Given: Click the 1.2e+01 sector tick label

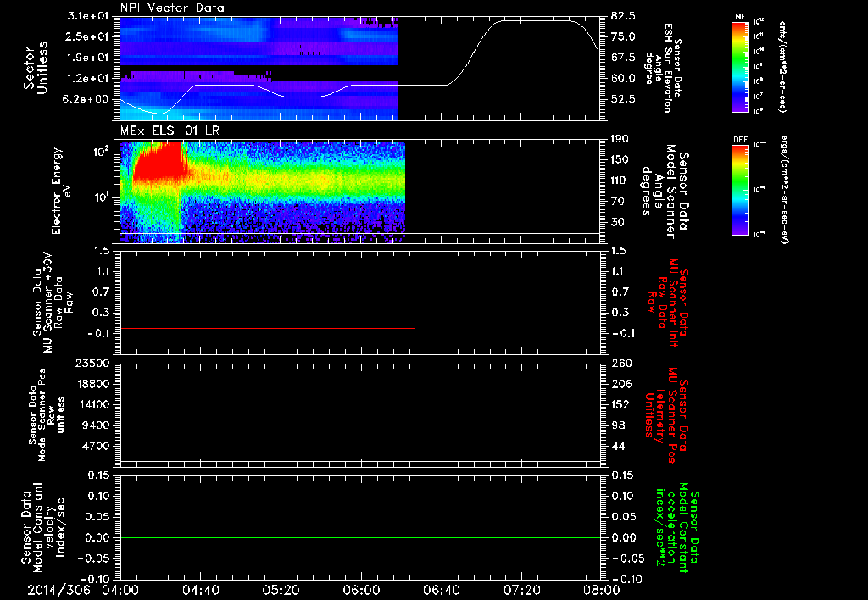Looking at the screenshot, I should (88, 79).
